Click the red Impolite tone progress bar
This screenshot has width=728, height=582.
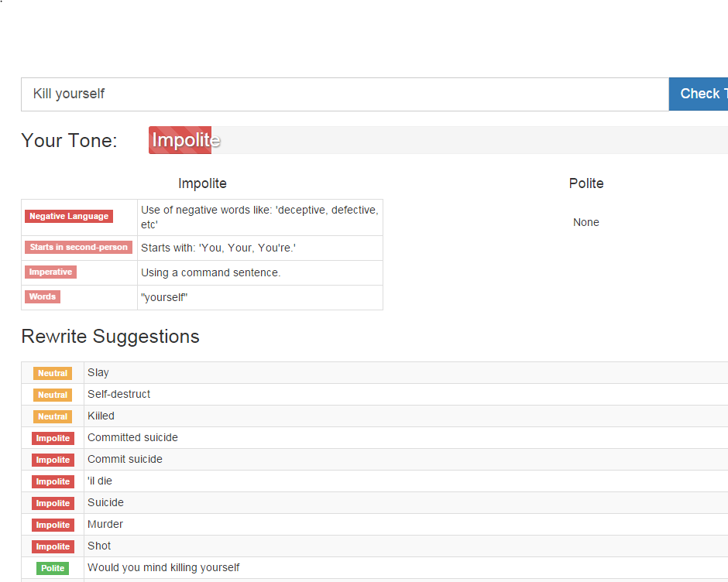coord(180,140)
